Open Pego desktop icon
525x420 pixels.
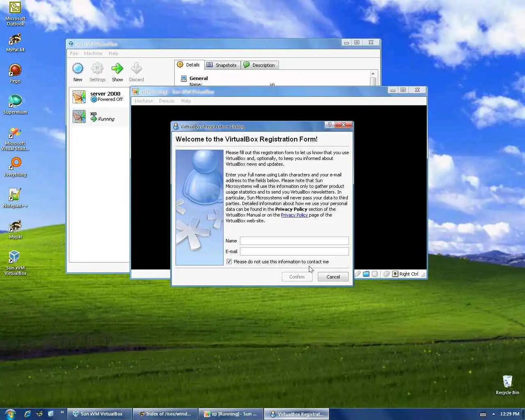coord(15,74)
